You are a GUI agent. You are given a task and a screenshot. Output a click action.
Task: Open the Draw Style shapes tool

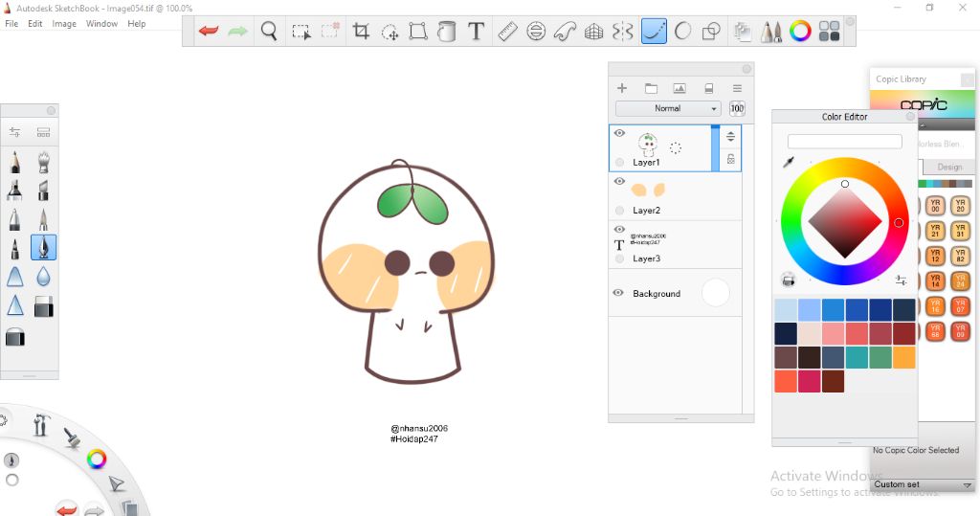tap(711, 31)
